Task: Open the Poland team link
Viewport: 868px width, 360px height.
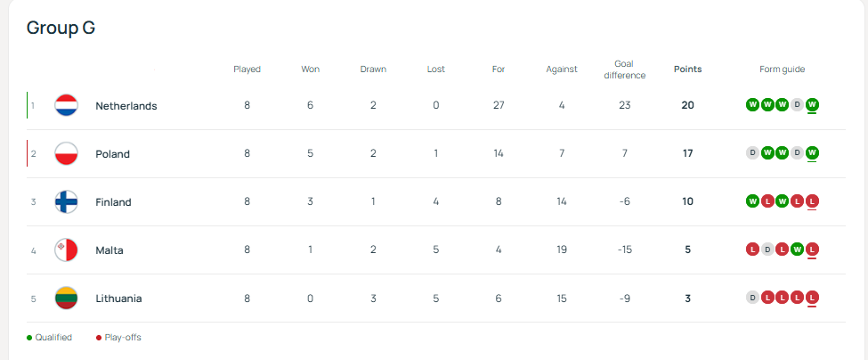Action: 113,154
